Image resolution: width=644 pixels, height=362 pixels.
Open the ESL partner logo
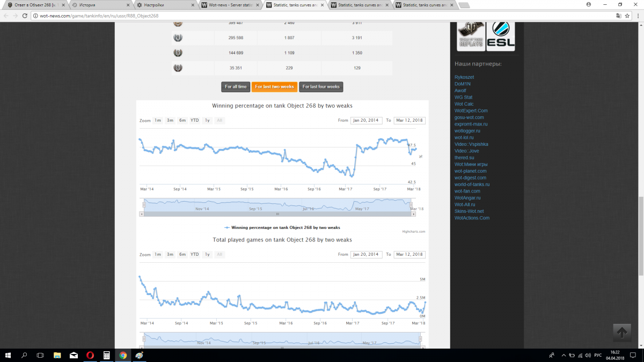pos(500,36)
